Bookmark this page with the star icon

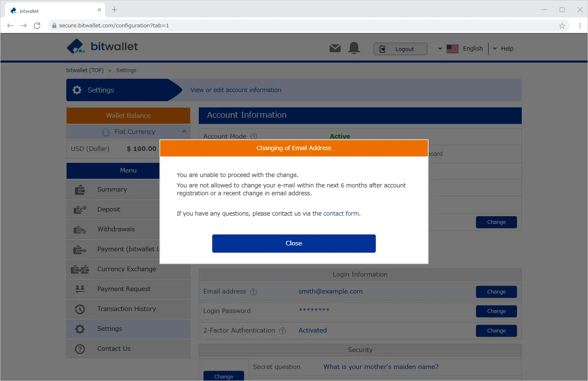(562, 26)
